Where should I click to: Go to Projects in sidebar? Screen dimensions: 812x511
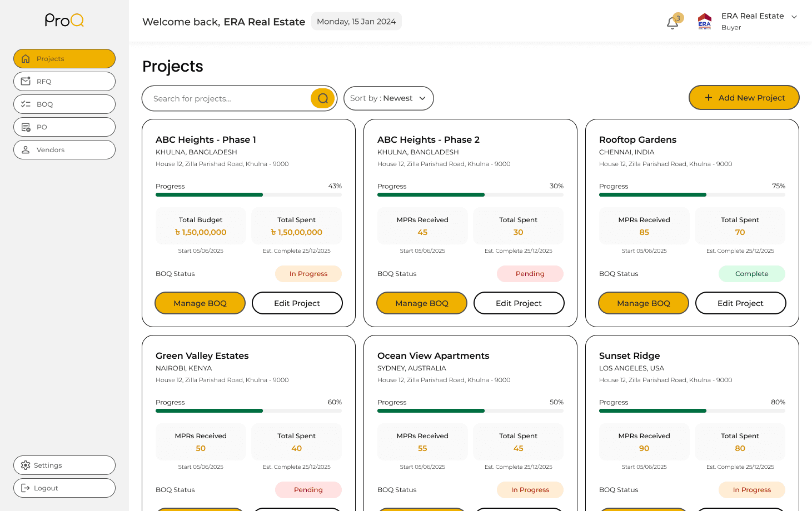64,59
